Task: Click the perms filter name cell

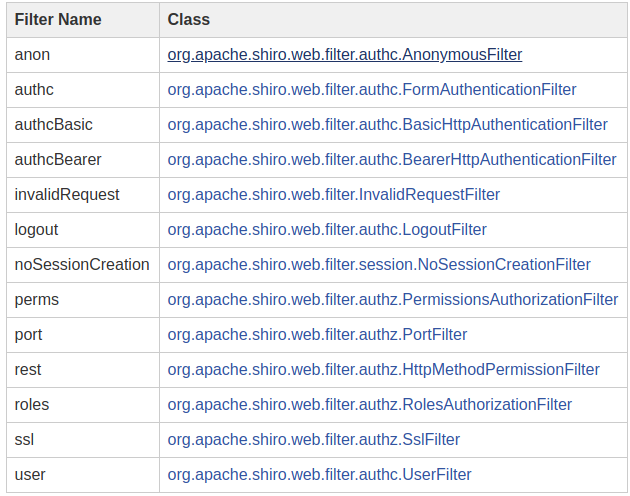Action: 83,299
